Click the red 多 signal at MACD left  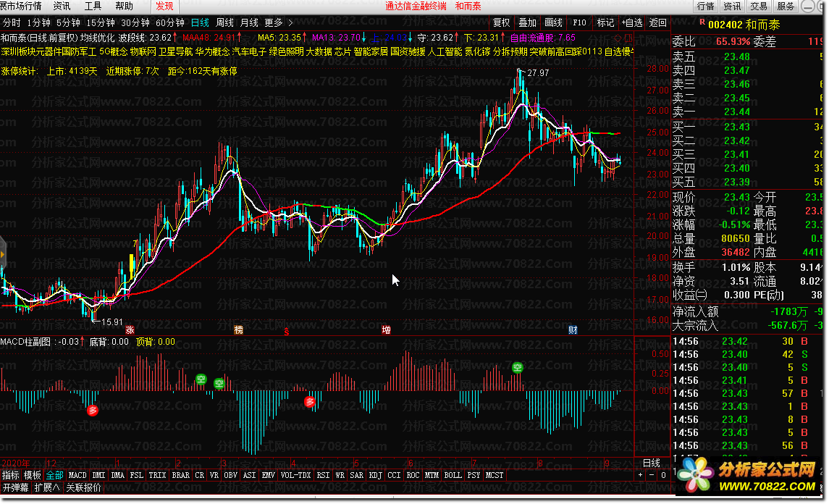(93, 410)
